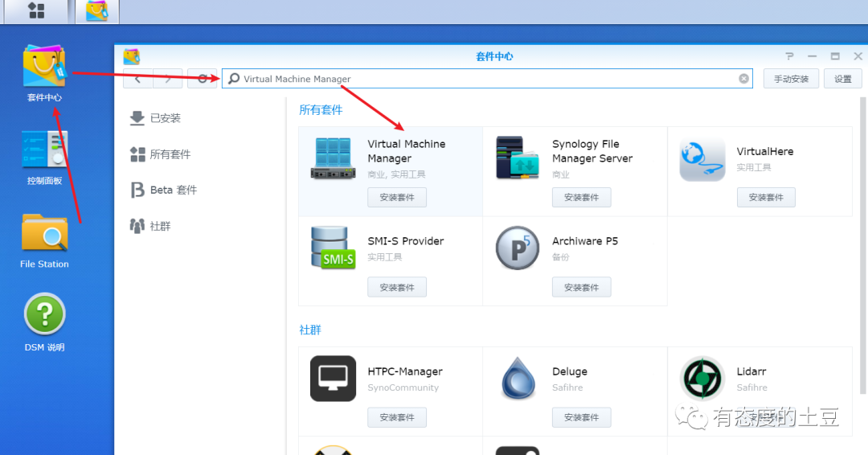Click the Deluge package title

point(570,371)
